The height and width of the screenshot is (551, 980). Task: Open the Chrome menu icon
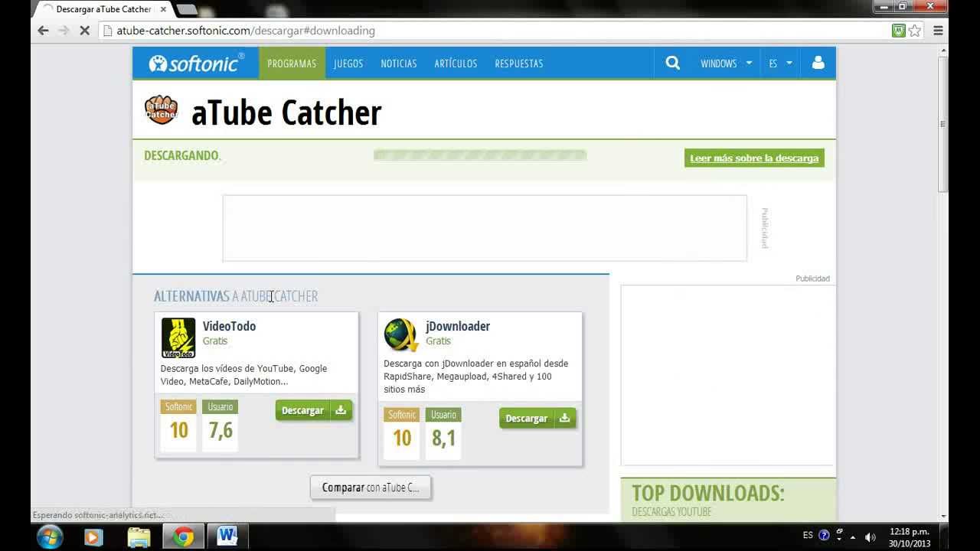click(x=938, y=31)
